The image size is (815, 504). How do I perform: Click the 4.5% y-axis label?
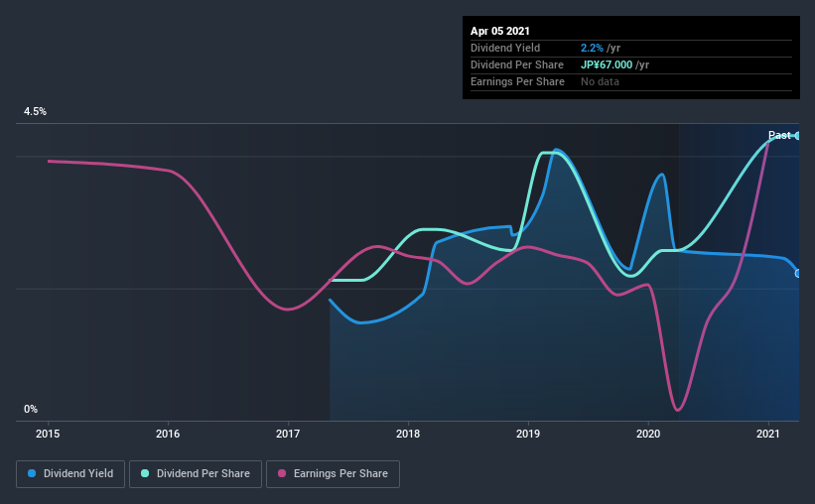tap(35, 112)
